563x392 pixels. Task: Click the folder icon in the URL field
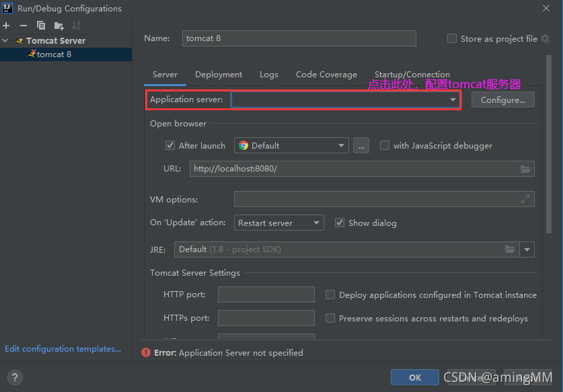[x=525, y=169]
